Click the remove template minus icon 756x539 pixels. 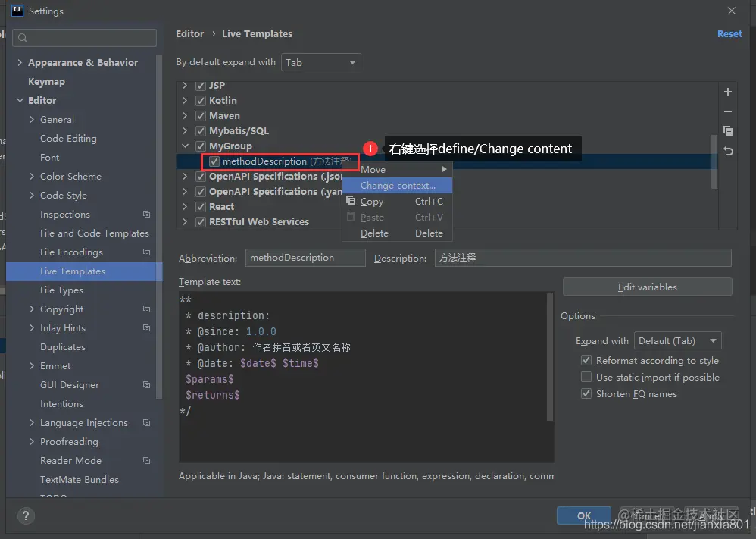tap(727, 111)
